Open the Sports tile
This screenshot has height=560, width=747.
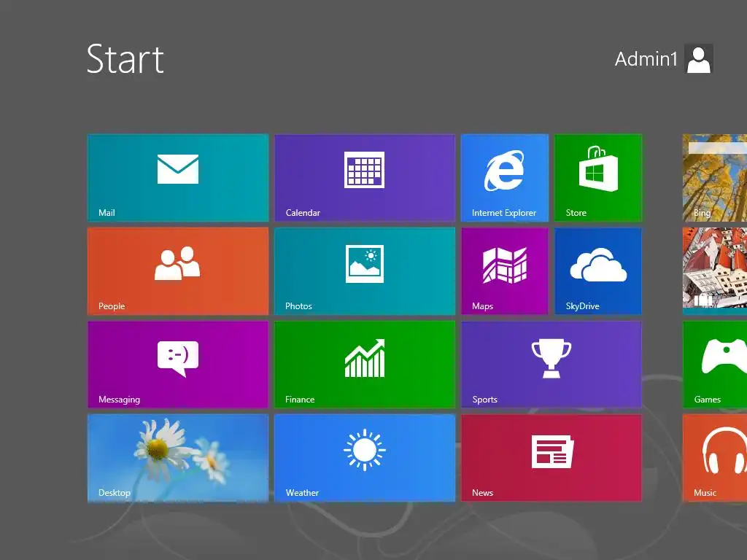[551, 365]
